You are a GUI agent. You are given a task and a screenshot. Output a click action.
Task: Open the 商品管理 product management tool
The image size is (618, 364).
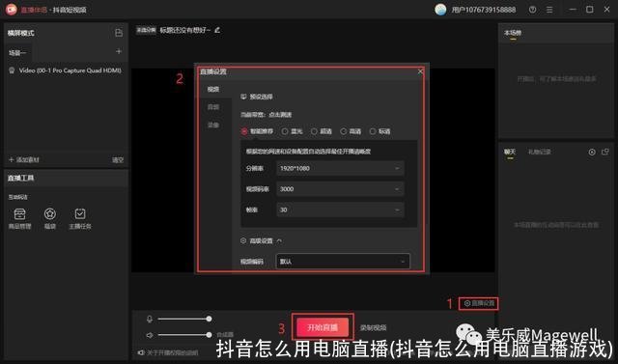click(x=19, y=218)
